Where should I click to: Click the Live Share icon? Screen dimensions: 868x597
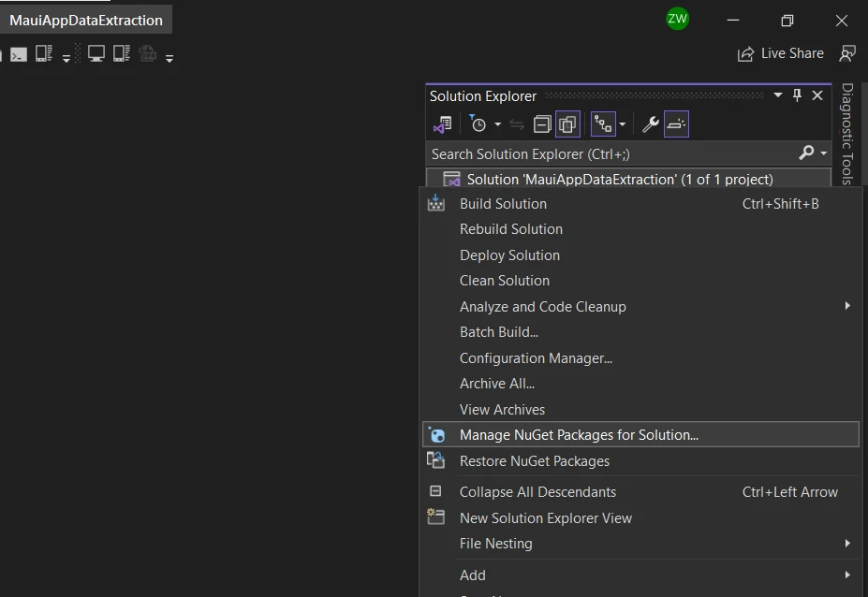(x=746, y=53)
